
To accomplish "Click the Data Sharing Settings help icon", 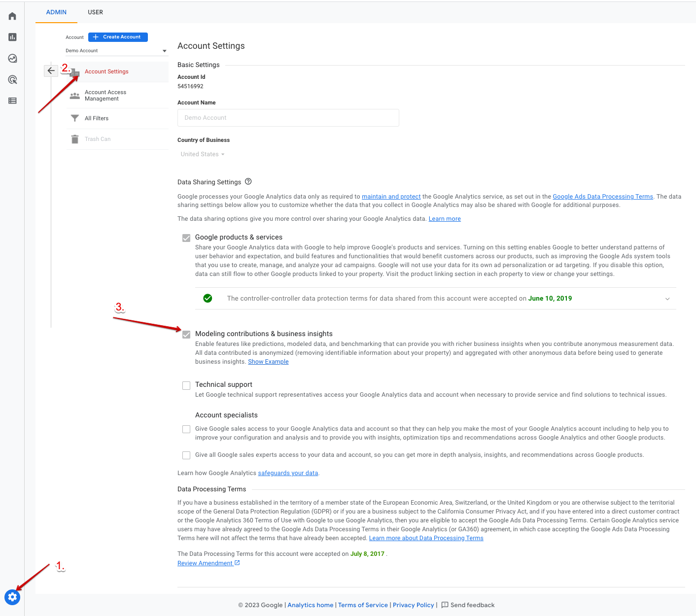I will tap(248, 181).
